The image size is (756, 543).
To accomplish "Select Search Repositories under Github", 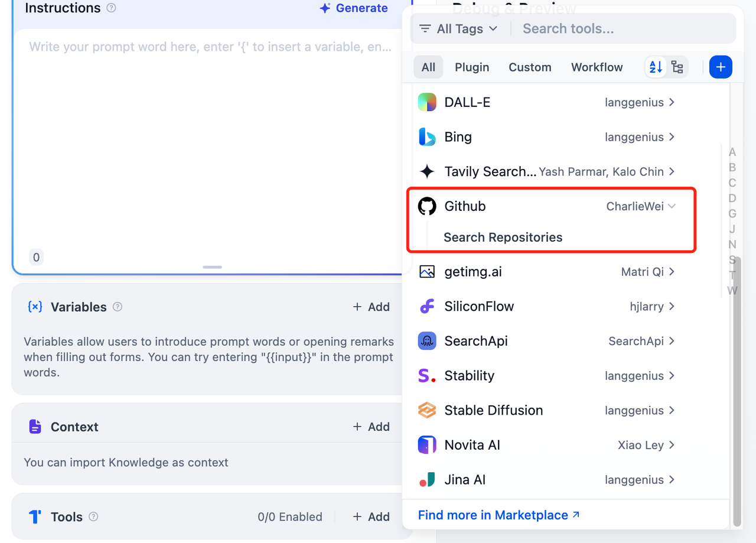I will 503,238.
